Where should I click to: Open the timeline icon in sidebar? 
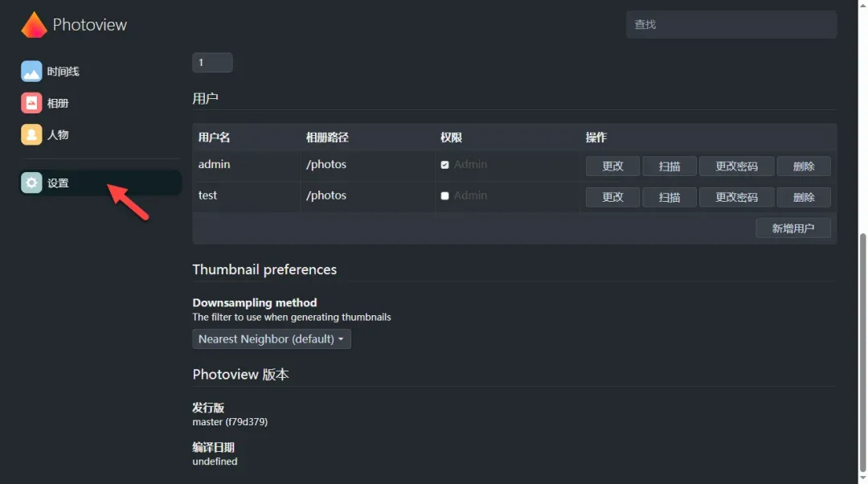(x=31, y=72)
